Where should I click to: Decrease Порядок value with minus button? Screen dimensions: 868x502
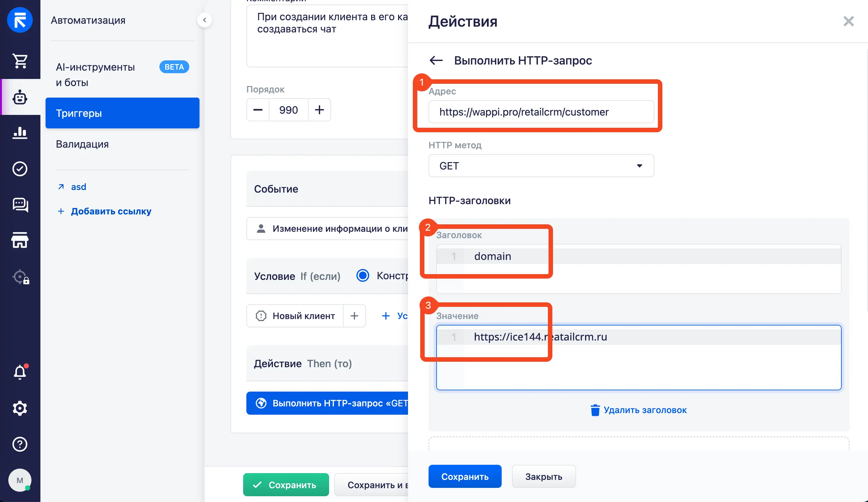pyautogui.click(x=258, y=110)
